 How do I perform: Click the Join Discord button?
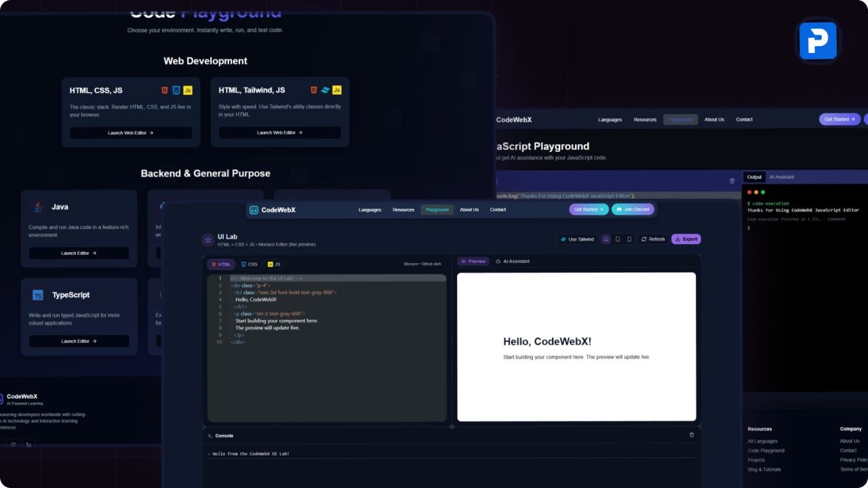[x=633, y=209]
